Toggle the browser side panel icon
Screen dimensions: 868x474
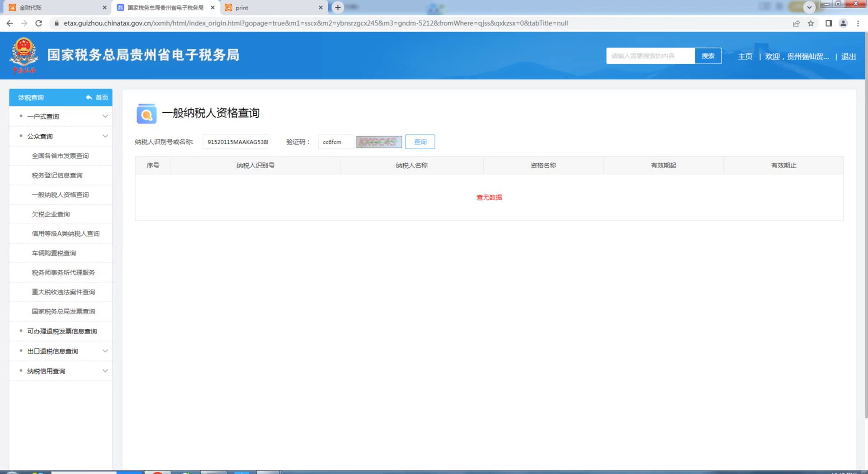[829, 23]
